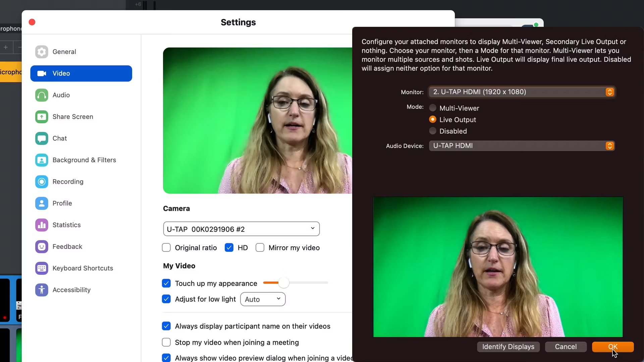Switch to Audio settings
Image resolution: width=644 pixels, height=362 pixels.
[81, 95]
